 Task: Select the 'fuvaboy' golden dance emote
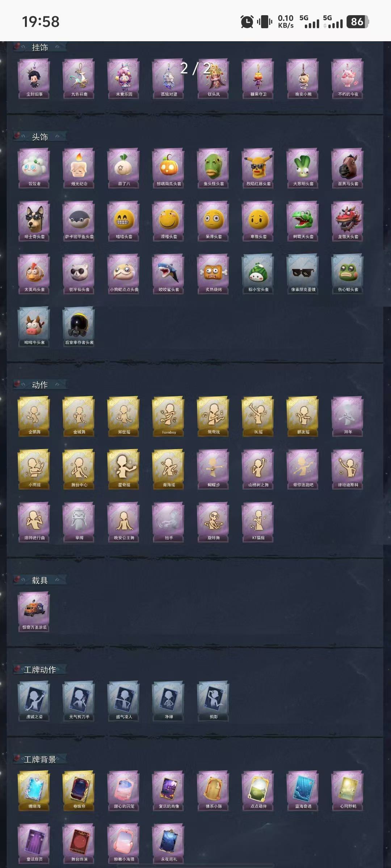pyautogui.click(x=169, y=416)
